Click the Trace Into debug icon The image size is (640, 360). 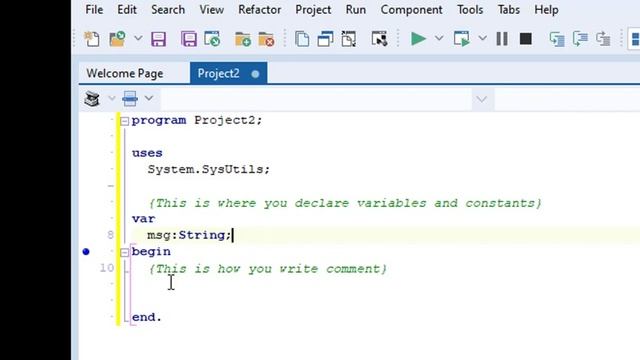557,39
